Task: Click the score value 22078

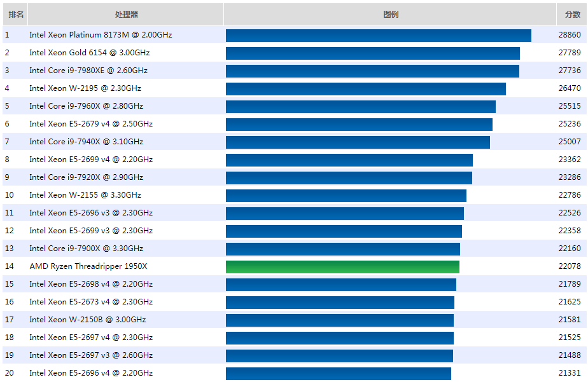Action: coord(570,266)
